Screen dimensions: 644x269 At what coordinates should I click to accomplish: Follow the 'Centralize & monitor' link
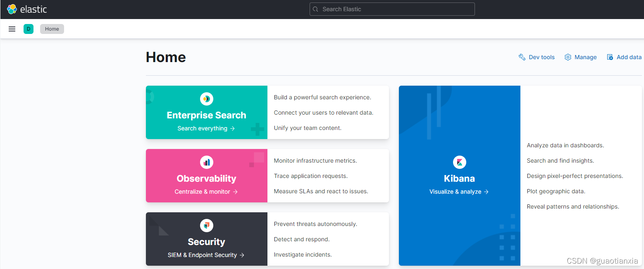(206, 192)
